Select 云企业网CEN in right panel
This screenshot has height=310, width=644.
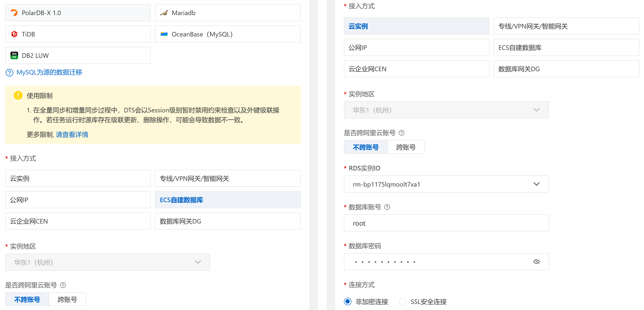416,69
